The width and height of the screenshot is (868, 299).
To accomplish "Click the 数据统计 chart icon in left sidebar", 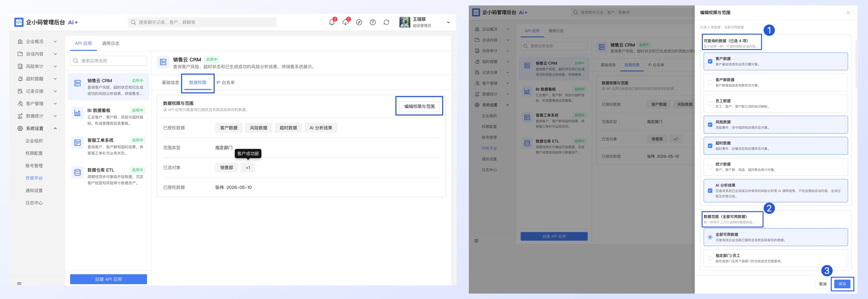I will (x=20, y=116).
